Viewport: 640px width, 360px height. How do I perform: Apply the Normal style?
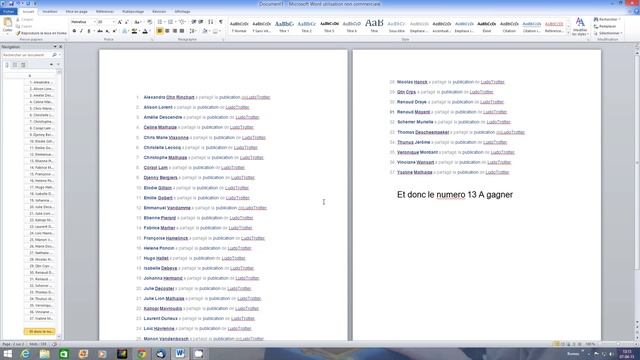(239, 27)
